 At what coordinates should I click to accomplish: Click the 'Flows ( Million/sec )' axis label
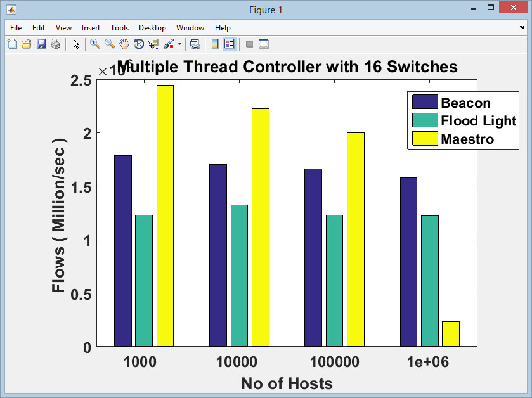[59, 215]
